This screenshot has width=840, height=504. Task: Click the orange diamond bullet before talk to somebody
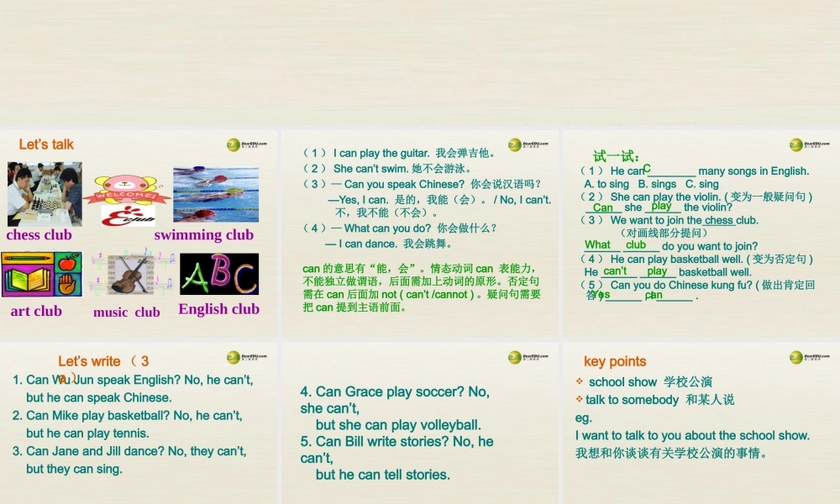click(580, 400)
